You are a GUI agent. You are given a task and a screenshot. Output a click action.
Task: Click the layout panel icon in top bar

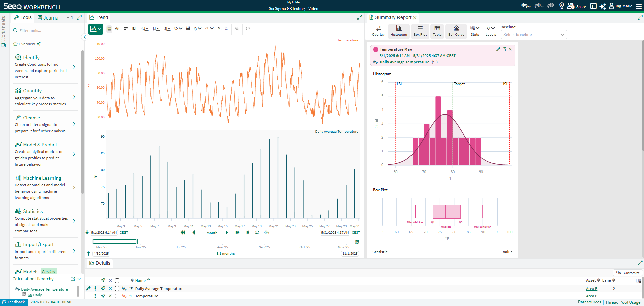(593, 6)
